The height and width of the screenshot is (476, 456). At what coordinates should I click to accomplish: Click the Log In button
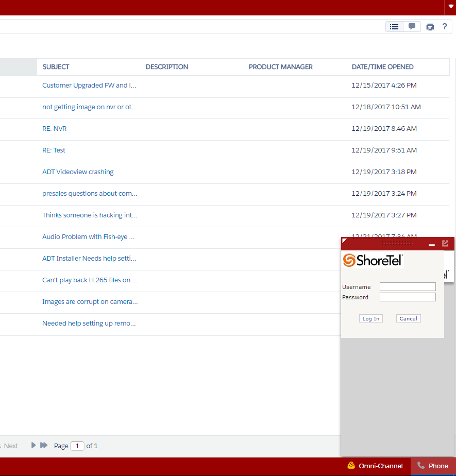pyautogui.click(x=370, y=318)
